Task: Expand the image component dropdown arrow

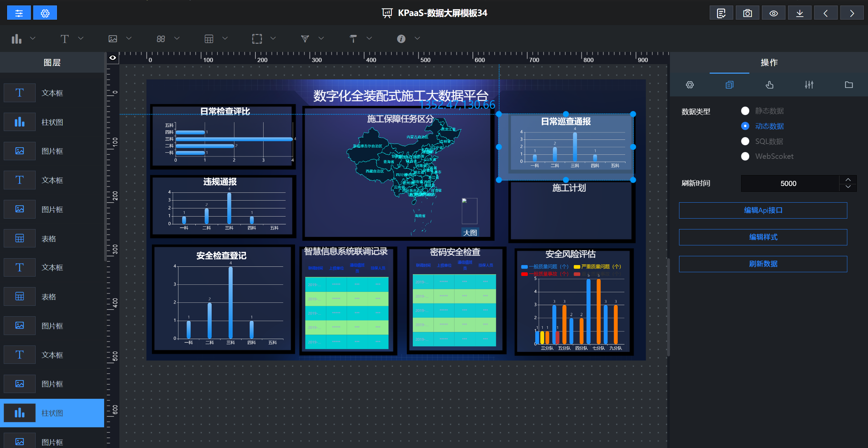Action: 129,38
